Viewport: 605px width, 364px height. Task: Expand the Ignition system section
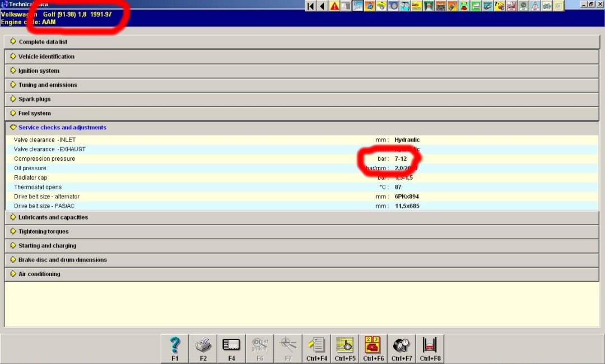[39, 71]
